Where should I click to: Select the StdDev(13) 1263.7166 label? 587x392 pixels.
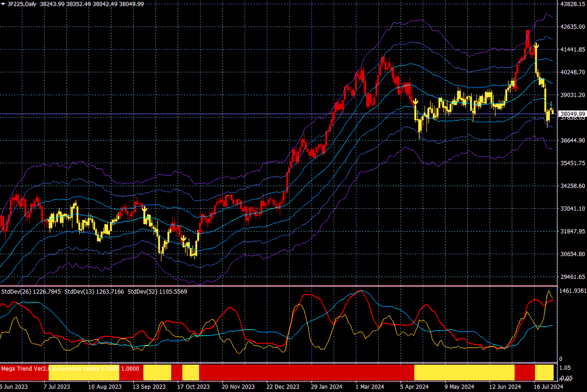[x=94, y=291]
